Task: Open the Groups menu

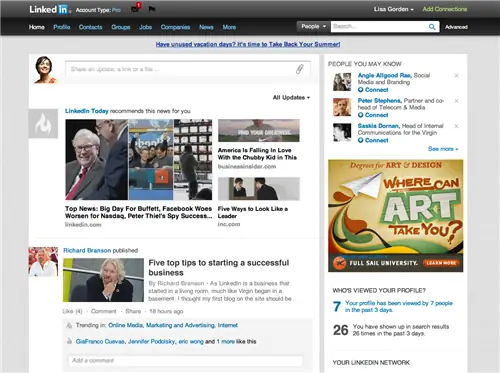Action: tap(121, 27)
